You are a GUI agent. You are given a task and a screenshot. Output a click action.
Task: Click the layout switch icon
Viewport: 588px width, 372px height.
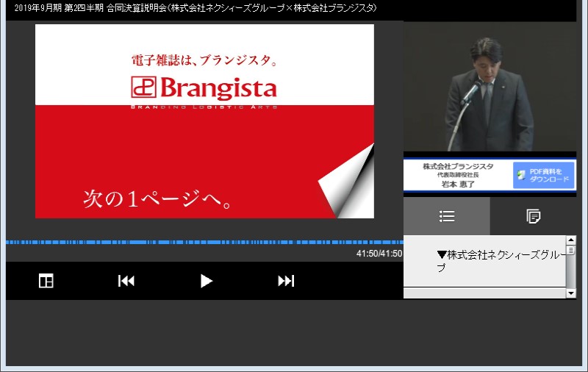point(46,281)
